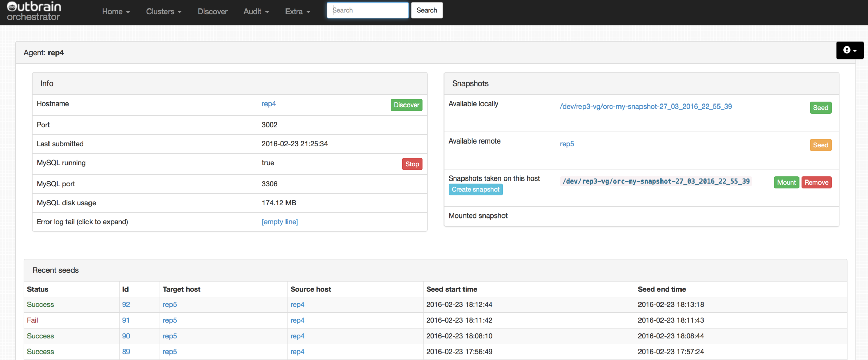Mount the snapshot taken on this host

pyautogui.click(x=786, y=182)
